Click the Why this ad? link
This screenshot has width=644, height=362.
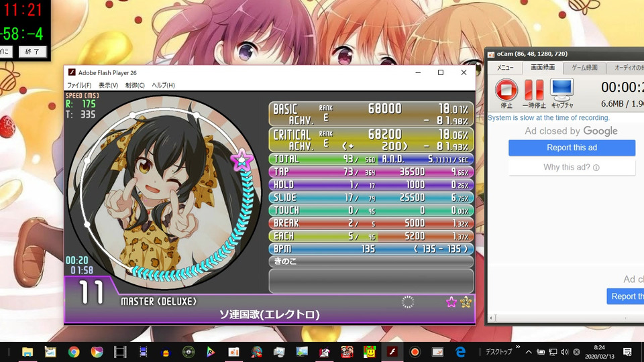(572, 167)
